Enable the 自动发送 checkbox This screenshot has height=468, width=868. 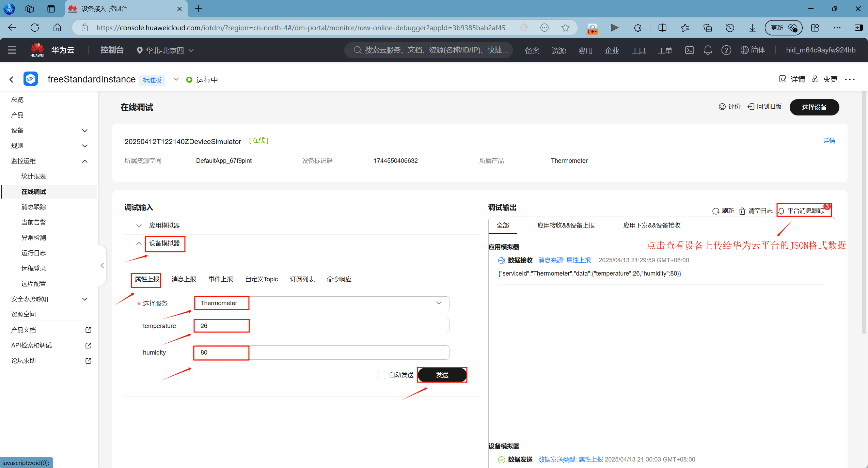click(381, 375)
